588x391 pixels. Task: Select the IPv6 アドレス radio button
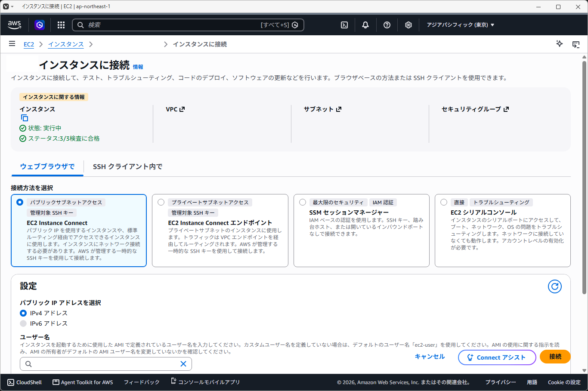click(x=23, y=323)
